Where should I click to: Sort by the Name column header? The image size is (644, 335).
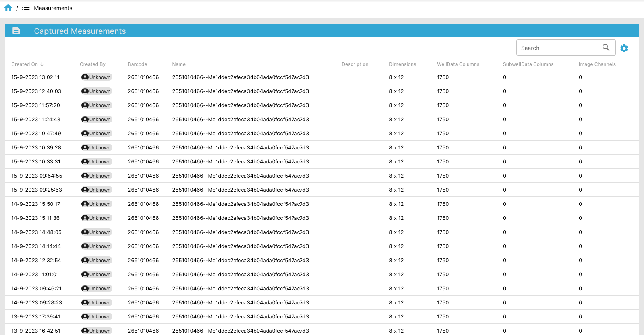click(179, 64)
